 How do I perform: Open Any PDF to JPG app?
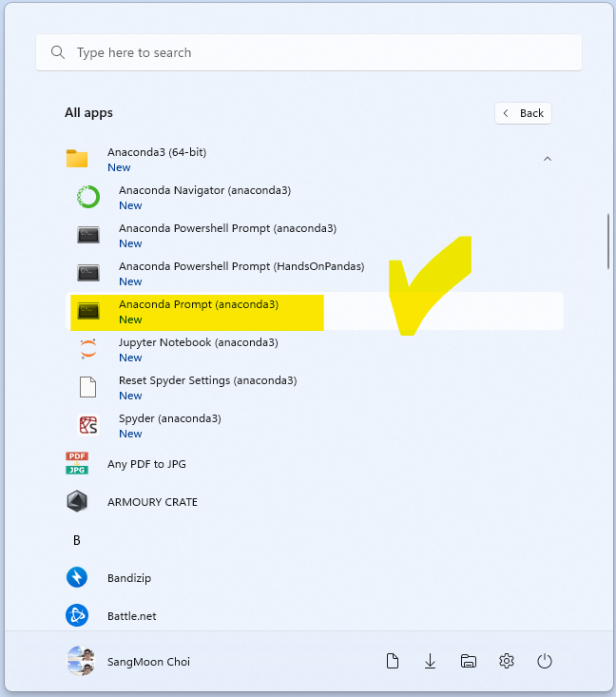tap(315, 464)
